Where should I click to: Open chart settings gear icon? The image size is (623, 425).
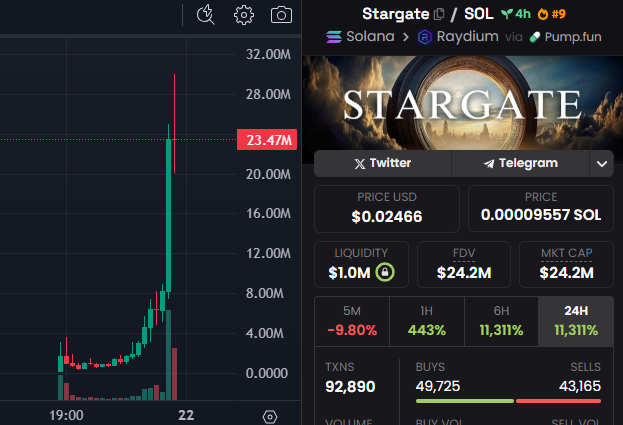pos(244,15)
